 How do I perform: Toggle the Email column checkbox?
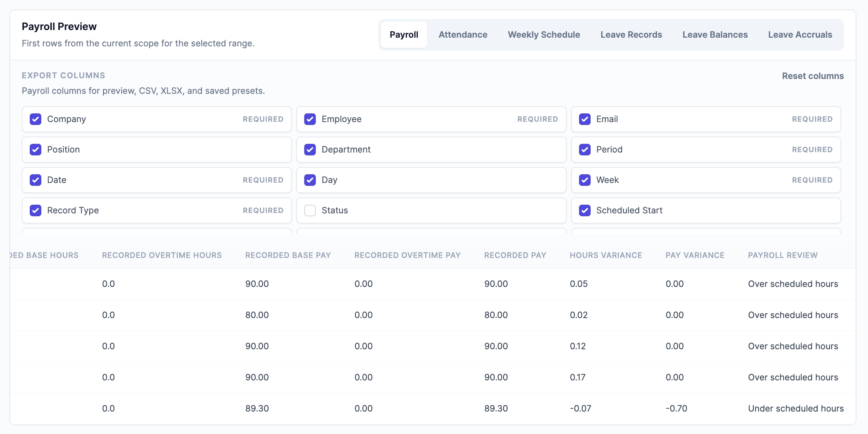click(585, 119)
